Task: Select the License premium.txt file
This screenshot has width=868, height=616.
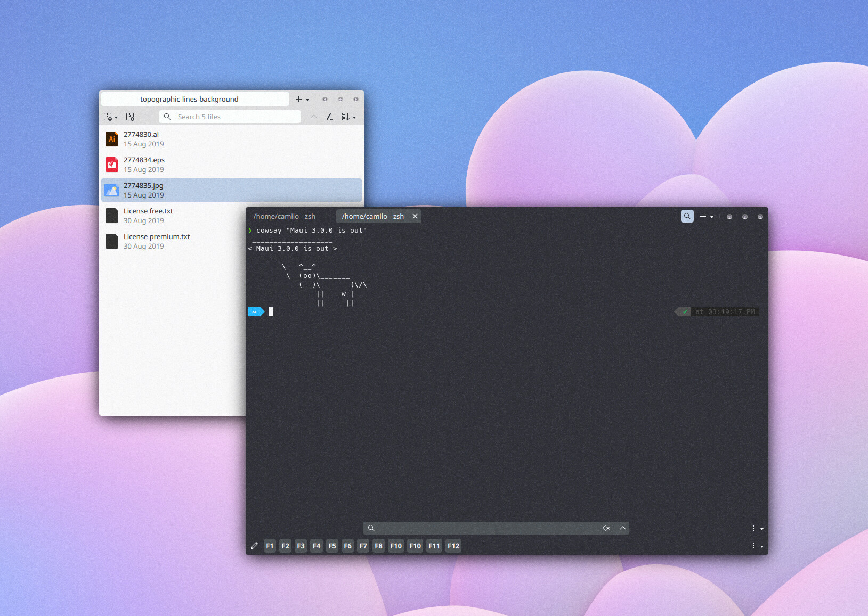Action: pyautogui.click(x=174, y=241)
